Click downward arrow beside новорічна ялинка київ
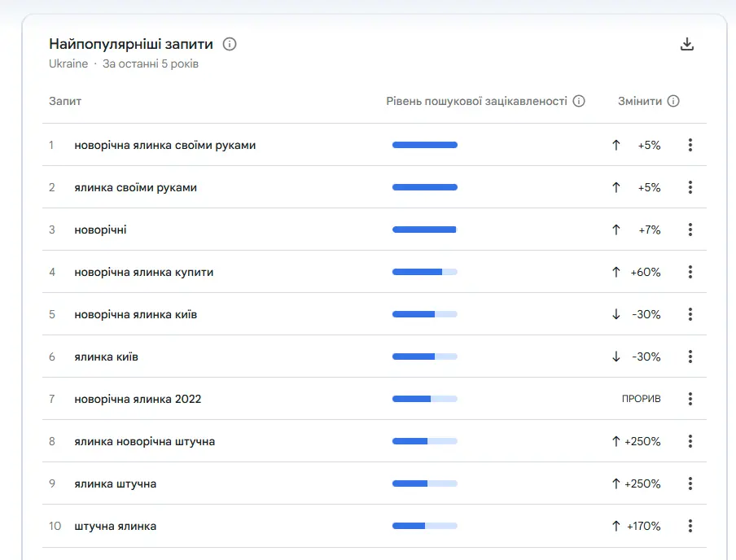Viewport: 736px width, 560px height. [x=616, y=314]
